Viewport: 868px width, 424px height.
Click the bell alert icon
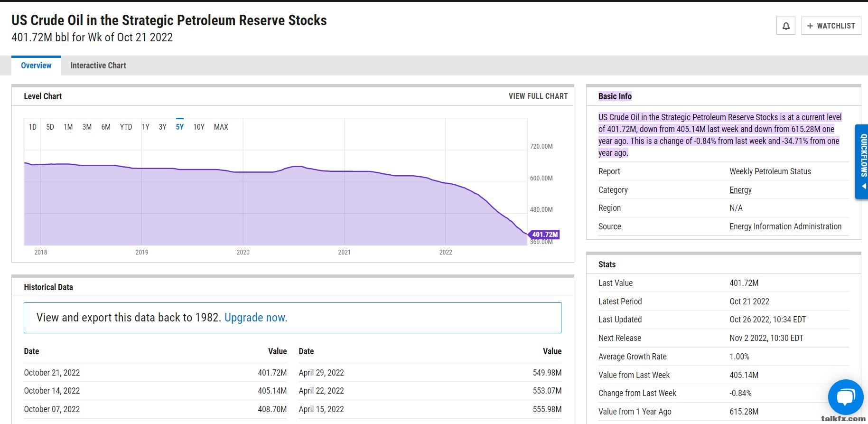(x=785, y=26)
